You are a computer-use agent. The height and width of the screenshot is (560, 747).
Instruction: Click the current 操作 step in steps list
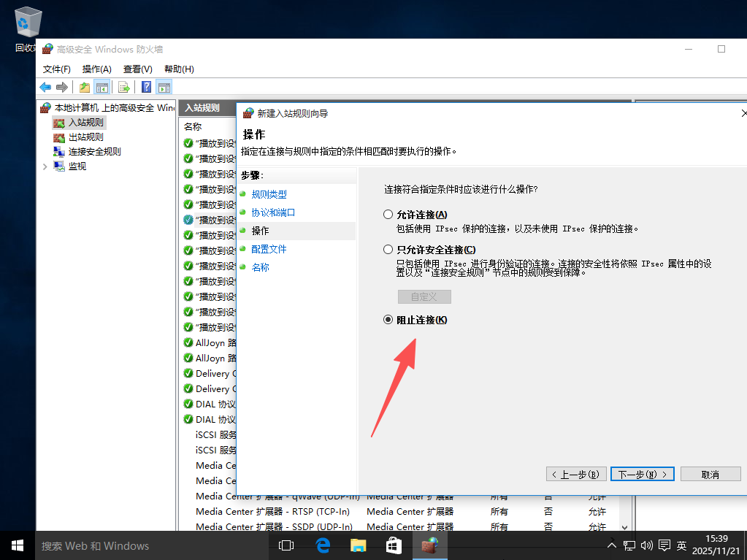pyautogui.click(x=260, y=231)
